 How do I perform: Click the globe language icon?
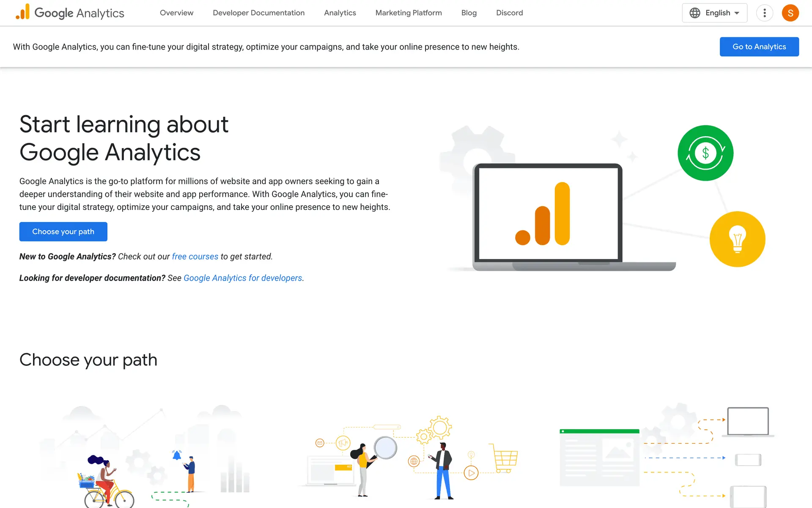(694, 13)
